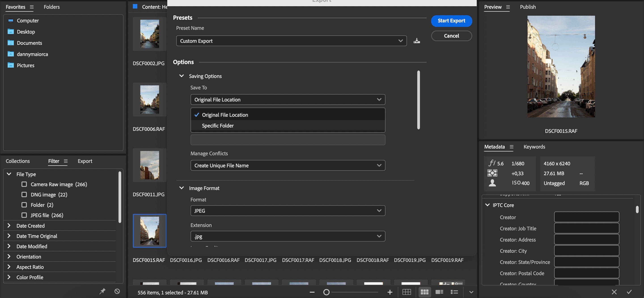
Task: Open the Export tab in sidebar
Action: coord(85,161)
